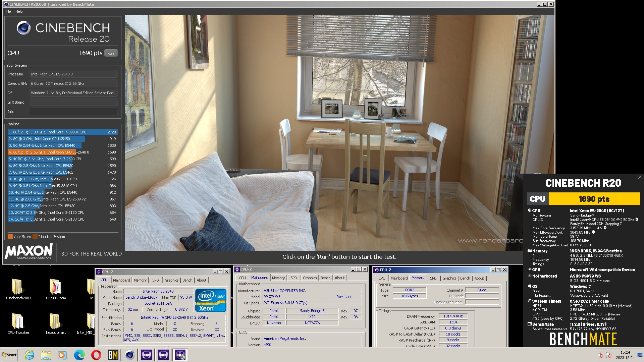The image size is (644, 362).
Task: Open Graphics tab in first CPU-Z window
Action: click(x=171, y=280)
